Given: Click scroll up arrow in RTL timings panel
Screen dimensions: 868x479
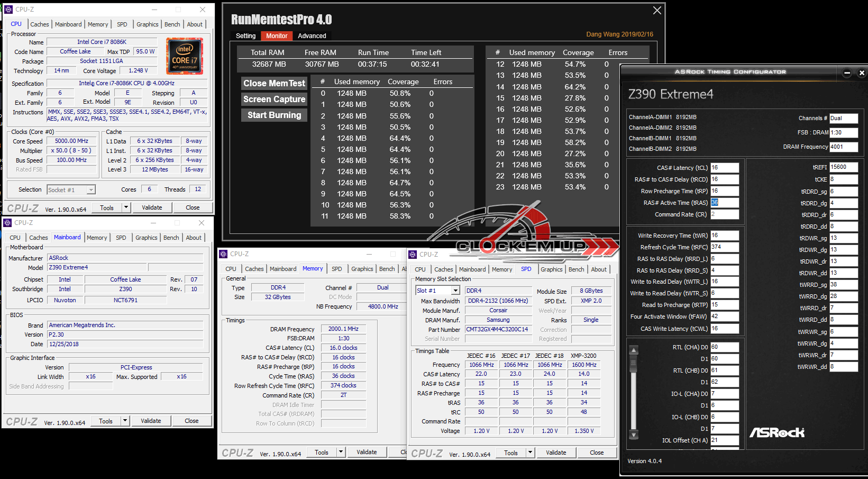Looking at the screenshot, I should 634,350.
